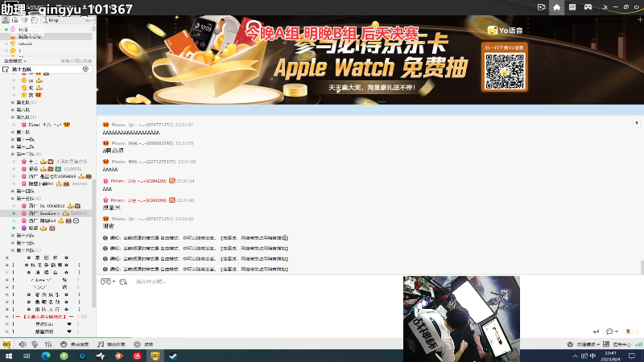Click the 演唱会 channel row

[x=47, y=272]
